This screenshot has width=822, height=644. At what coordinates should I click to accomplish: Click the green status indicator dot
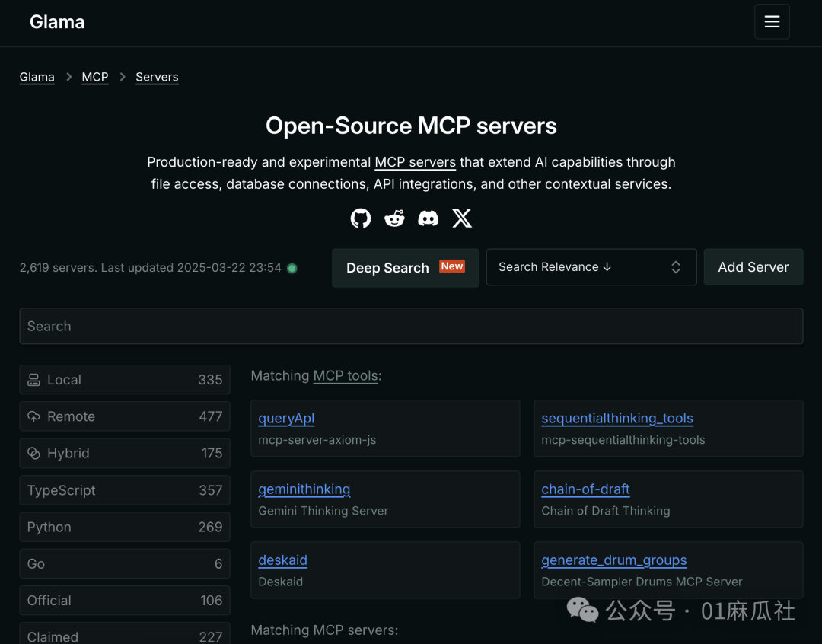point(292,269)
